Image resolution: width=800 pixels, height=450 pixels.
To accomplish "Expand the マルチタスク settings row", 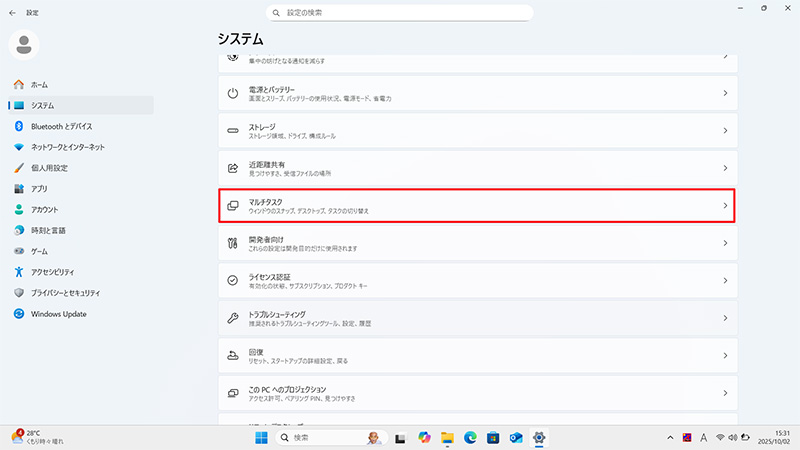I will 477,205.
